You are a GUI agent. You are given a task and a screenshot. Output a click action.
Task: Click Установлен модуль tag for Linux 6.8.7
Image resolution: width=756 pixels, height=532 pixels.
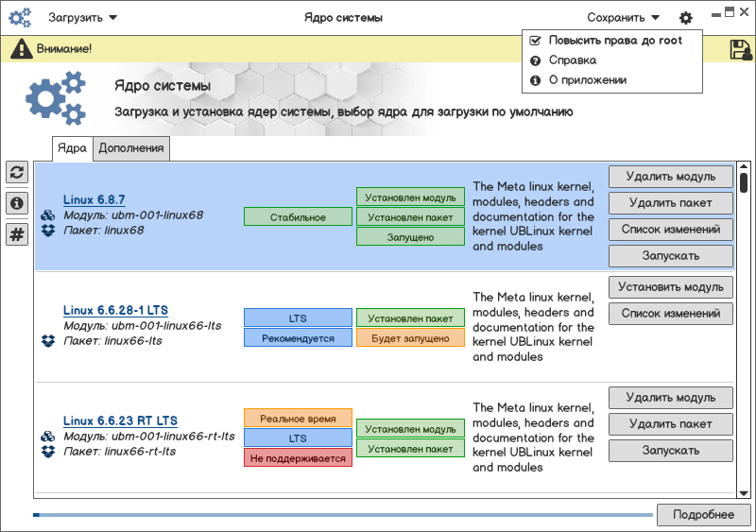(x=410, y=197)
